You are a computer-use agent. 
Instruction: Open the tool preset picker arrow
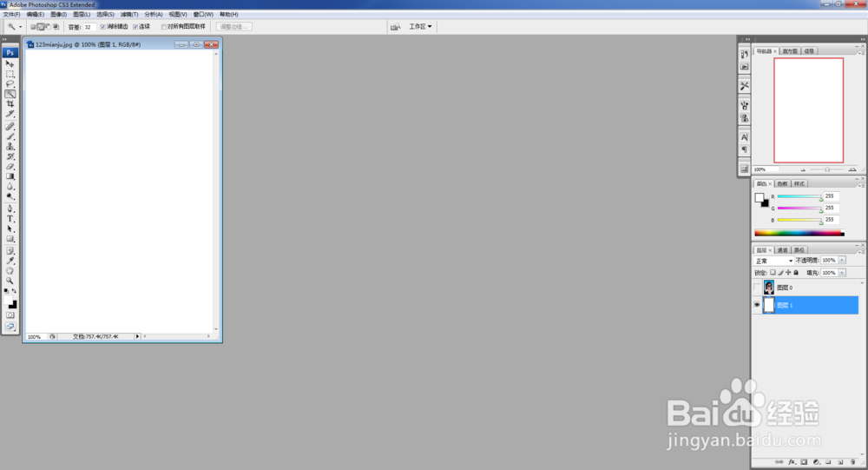coord(21,27)
